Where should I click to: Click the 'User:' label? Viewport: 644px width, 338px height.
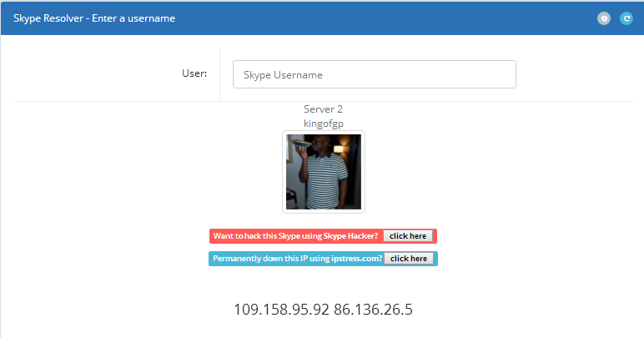[194, 73]
